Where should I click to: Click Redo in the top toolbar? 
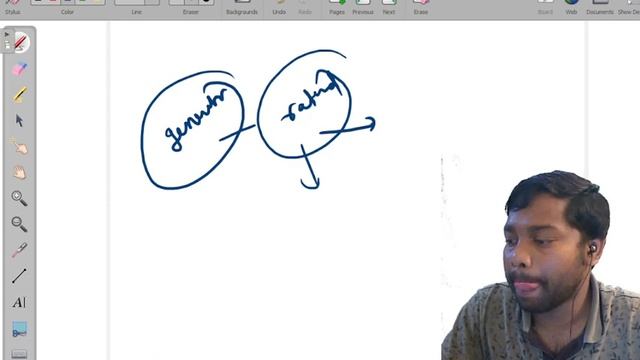[305, 7]
